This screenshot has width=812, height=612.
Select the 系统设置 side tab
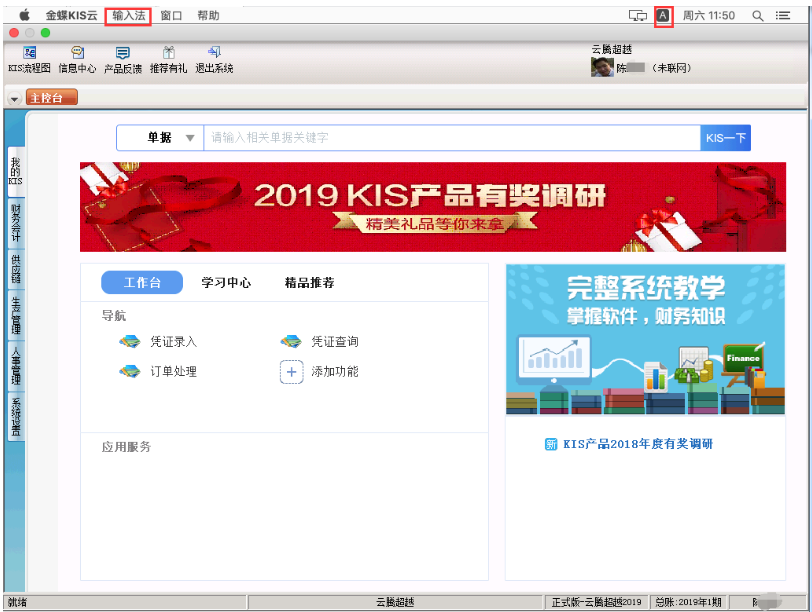coord(16,417)
